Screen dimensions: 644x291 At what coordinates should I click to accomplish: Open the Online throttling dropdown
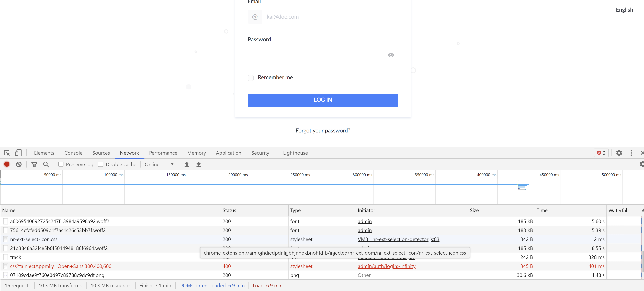(159, 164)
